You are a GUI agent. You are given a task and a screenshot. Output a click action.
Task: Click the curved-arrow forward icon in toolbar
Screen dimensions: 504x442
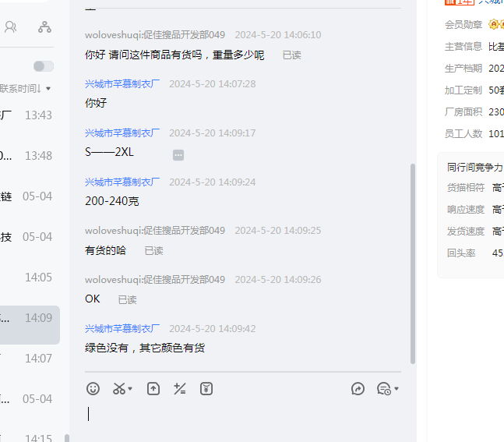pos(358,388)
